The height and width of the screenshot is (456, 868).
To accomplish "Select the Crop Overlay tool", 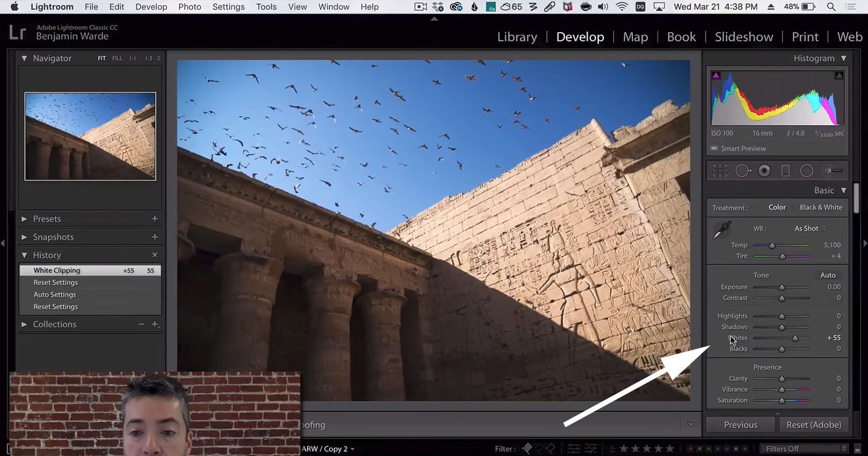I will (x=720, y=171).
